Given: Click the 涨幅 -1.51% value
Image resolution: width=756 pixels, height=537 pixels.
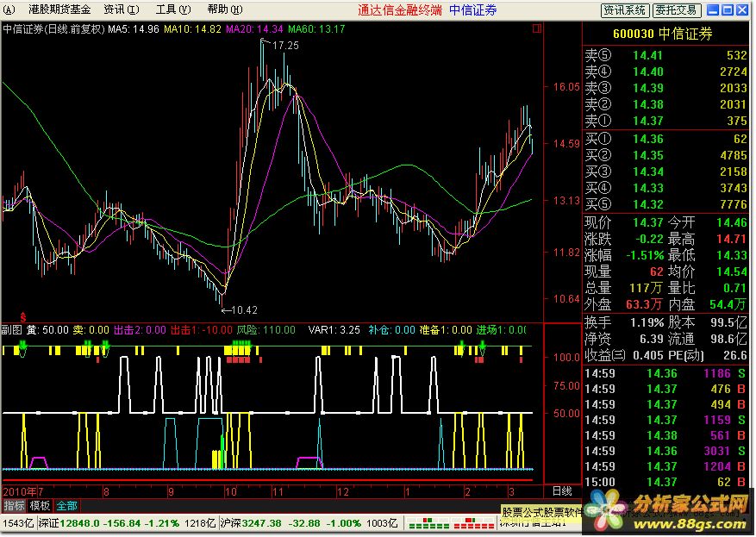Looking at the screenshot, I should pyautogui.click(x=645, y=255).
